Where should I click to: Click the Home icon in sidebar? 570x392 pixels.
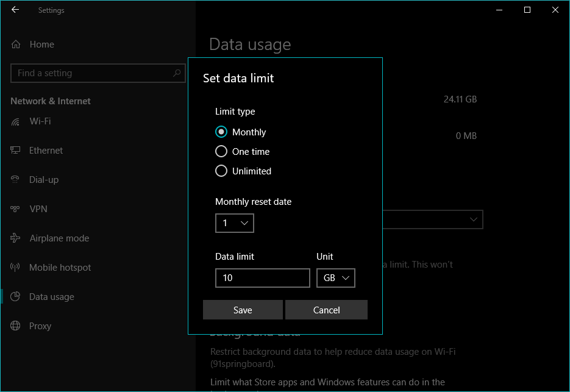pyautogui.click(x=16, y=45)
